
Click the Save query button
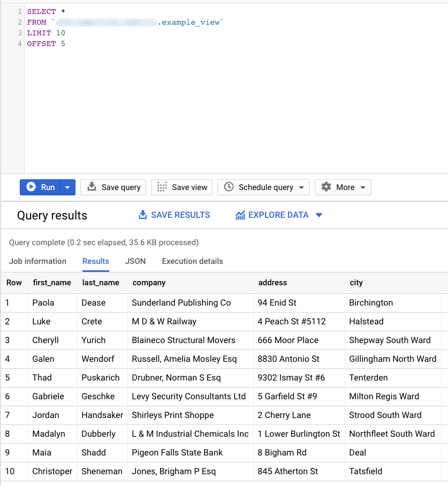click(113, 187)
